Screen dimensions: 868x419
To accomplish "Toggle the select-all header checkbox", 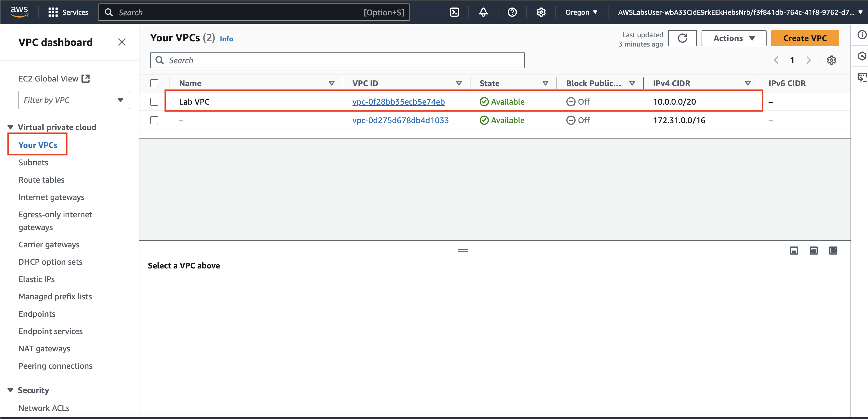I will [154, 83].
